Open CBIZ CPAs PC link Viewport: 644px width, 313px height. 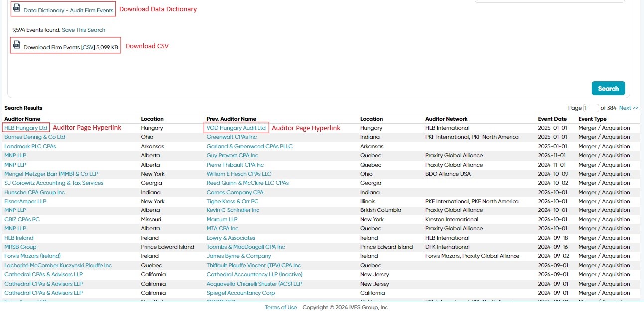(22, 219)
